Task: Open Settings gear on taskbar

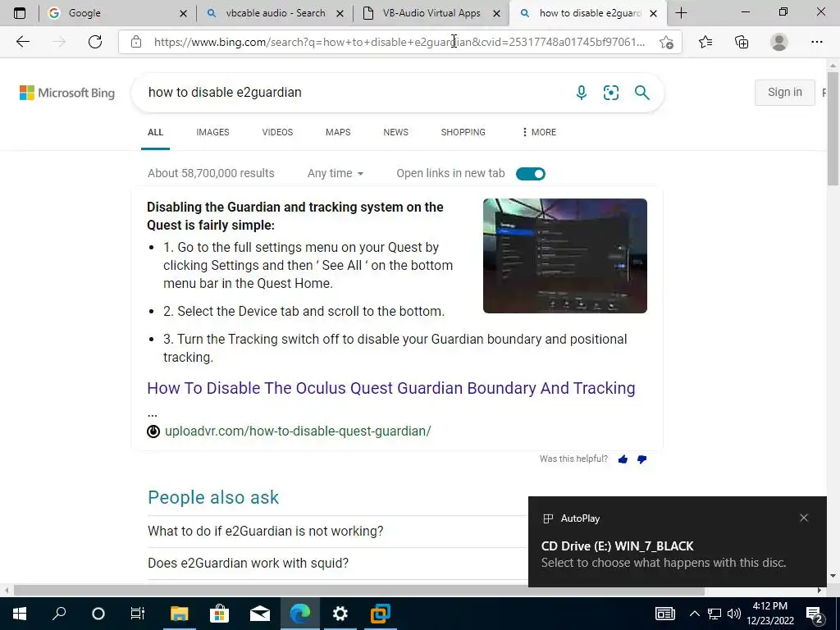Action: pos(340,614)
